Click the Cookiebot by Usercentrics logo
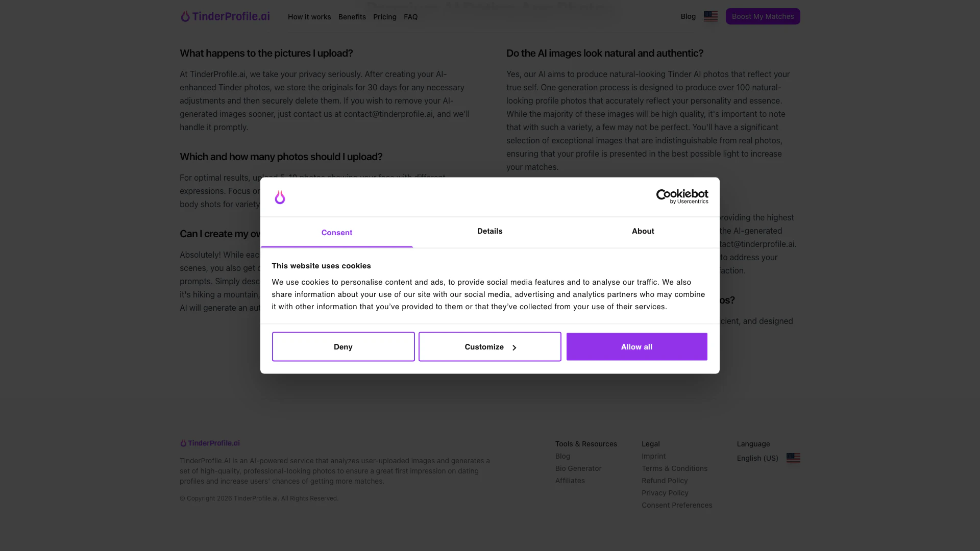The image size is (980, 551). 682,196
